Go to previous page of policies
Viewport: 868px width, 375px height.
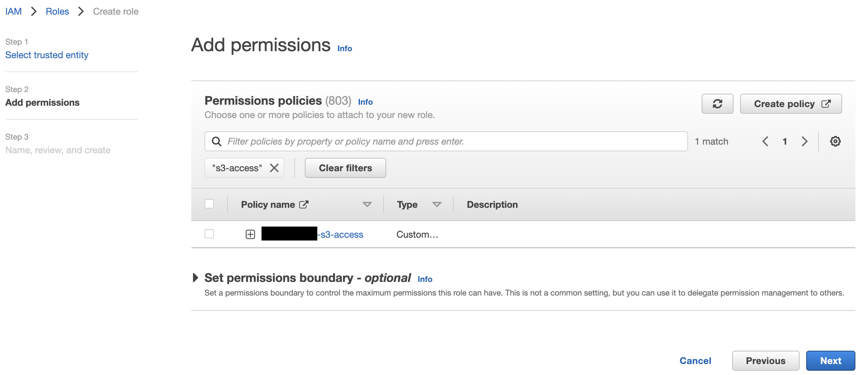pos(765,141)
